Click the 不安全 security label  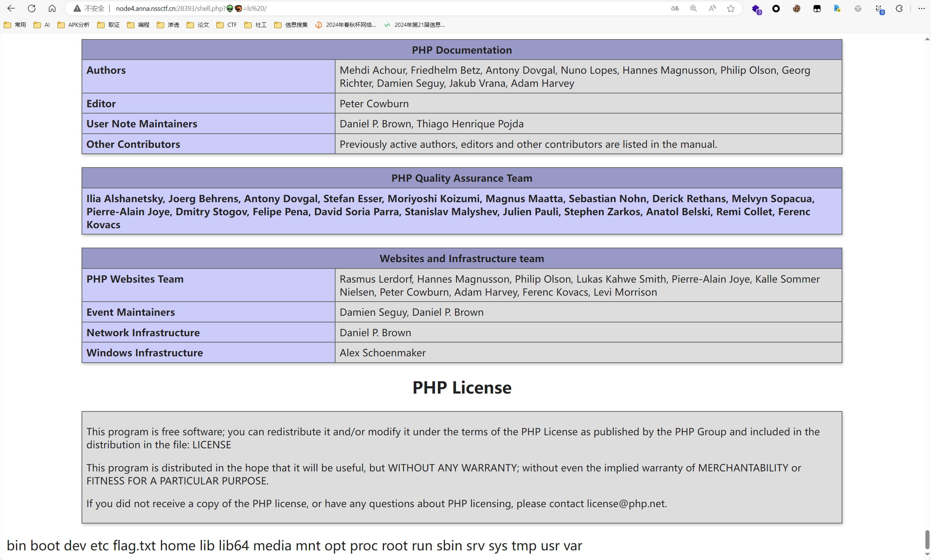[x=94, y=8]
